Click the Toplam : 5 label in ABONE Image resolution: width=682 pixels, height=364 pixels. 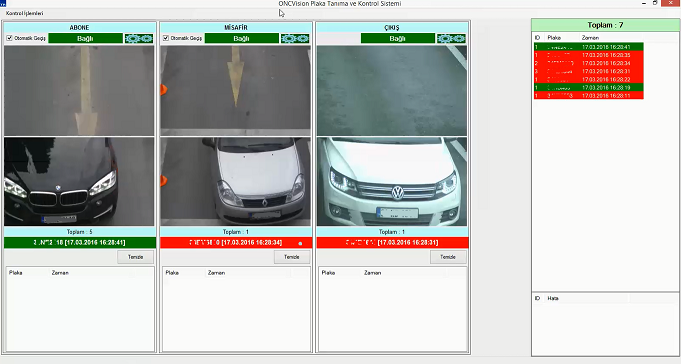(x=80, y=232)
